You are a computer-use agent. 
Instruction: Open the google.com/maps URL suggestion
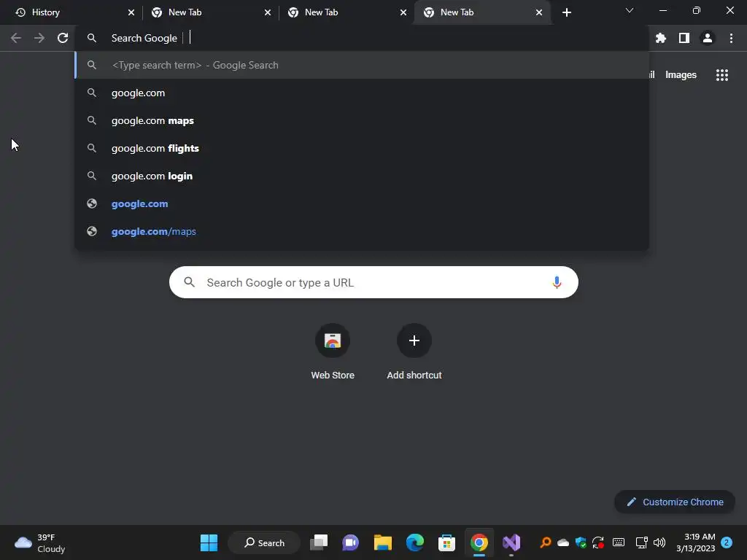click(x=362, y=231)
